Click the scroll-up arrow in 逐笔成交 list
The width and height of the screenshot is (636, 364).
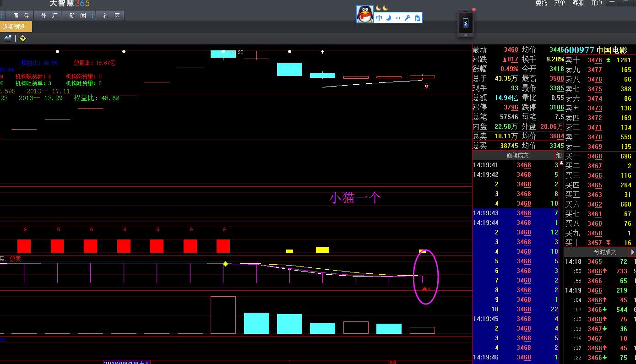pyautogui.click(x=562, y=163)
